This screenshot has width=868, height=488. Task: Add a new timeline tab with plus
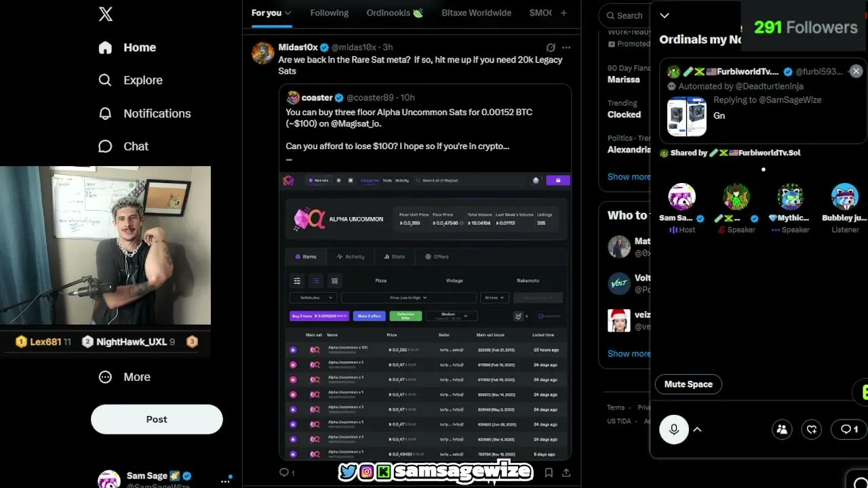564,13
